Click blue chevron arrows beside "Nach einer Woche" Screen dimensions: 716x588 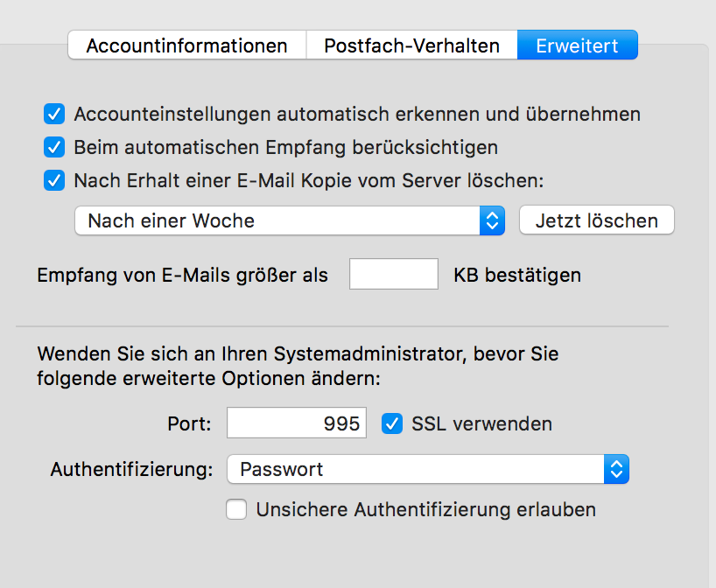(x=492, y=220)
